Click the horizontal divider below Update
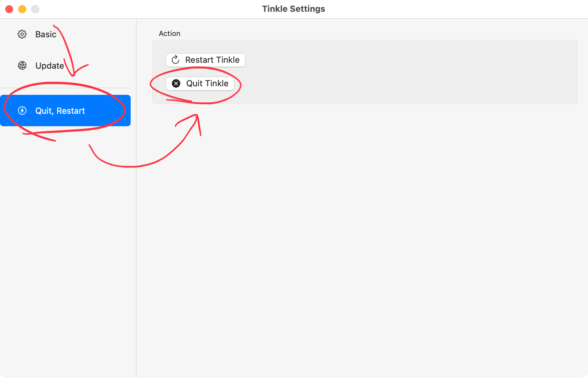Viewport: 588px width, 378px height. click(x=65, y=88)
